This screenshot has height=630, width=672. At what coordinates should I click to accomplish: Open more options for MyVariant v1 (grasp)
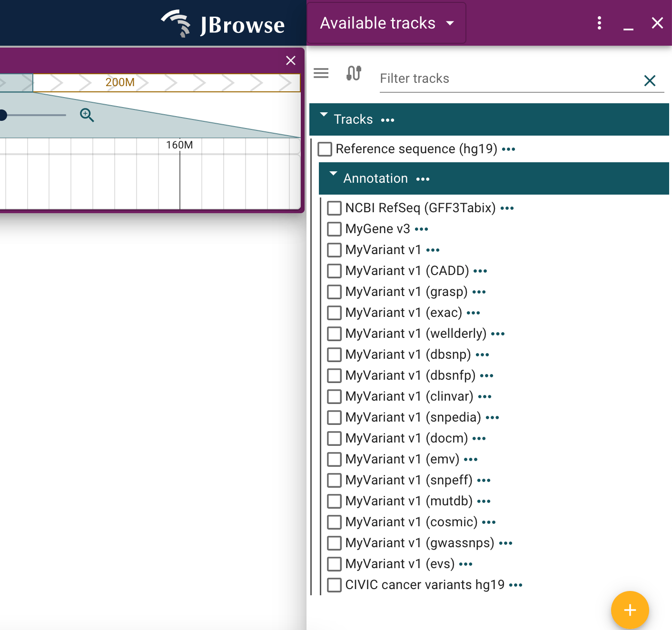479,292
